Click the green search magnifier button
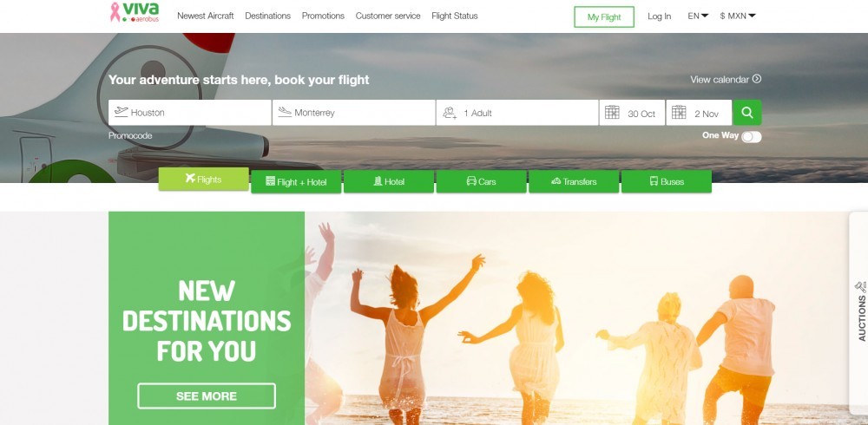This screenshot has width=868, height=425. tap(746, 113)
